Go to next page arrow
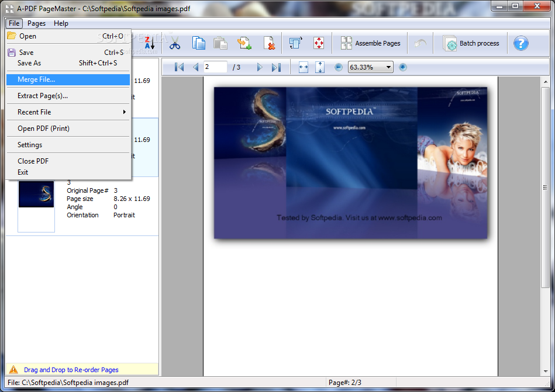555x392 pixels. point(260,67)
